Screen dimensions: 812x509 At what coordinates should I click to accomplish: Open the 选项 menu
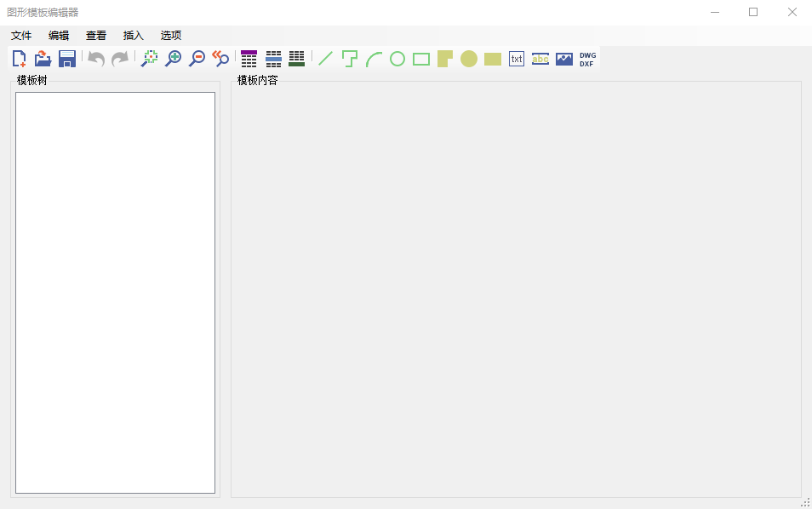(x=170, y=35)
